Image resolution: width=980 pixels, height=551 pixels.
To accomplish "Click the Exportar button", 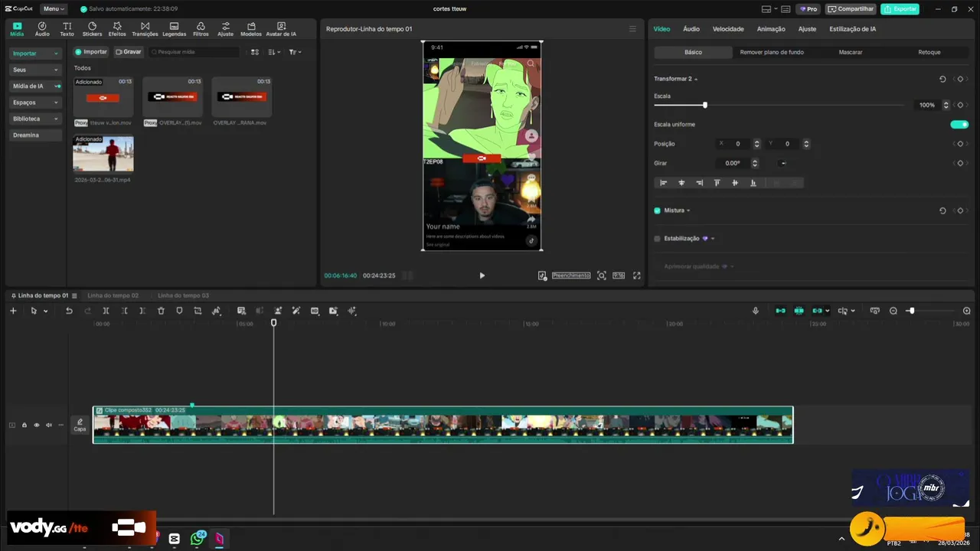I will coord(900,9).
